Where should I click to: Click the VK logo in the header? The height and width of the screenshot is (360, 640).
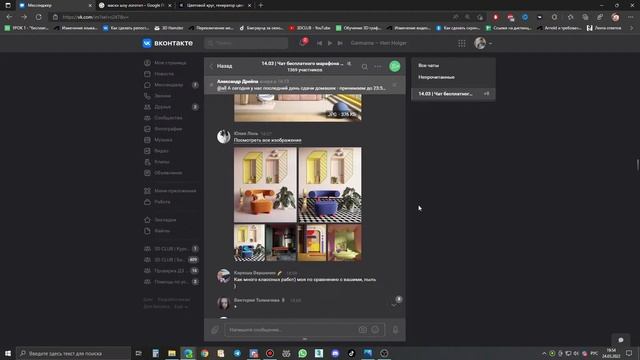click(167, 43)
